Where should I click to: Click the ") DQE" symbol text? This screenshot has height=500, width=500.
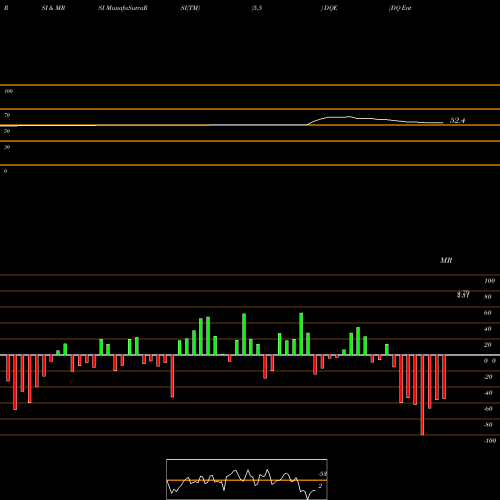click(329, 8)
